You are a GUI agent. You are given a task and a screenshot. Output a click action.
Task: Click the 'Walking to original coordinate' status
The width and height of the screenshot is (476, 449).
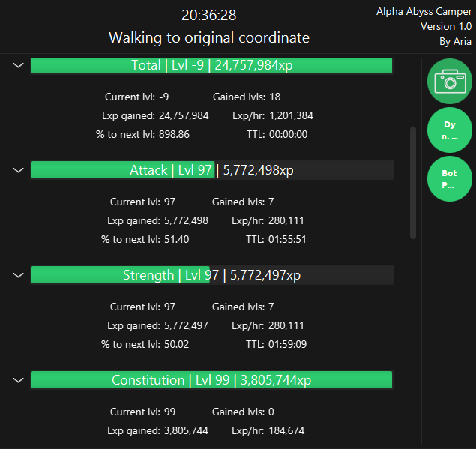(x=208, y=37)
